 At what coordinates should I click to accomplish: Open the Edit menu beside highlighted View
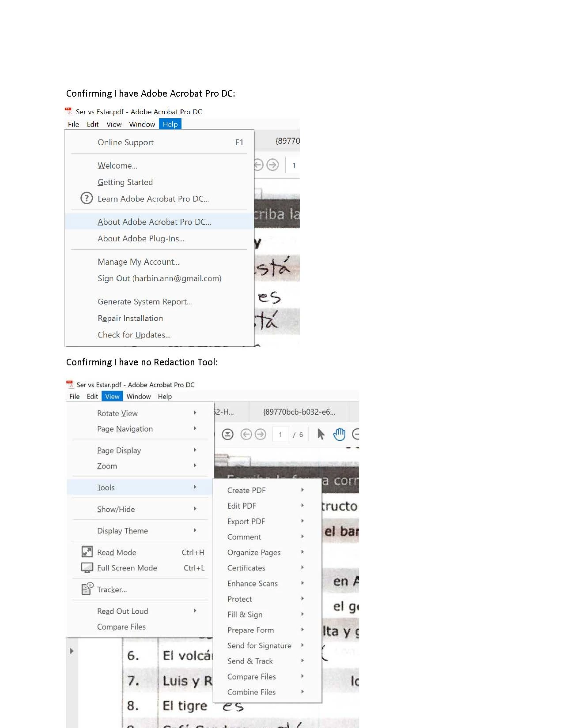pyautogui.click(x=92, y=396)
